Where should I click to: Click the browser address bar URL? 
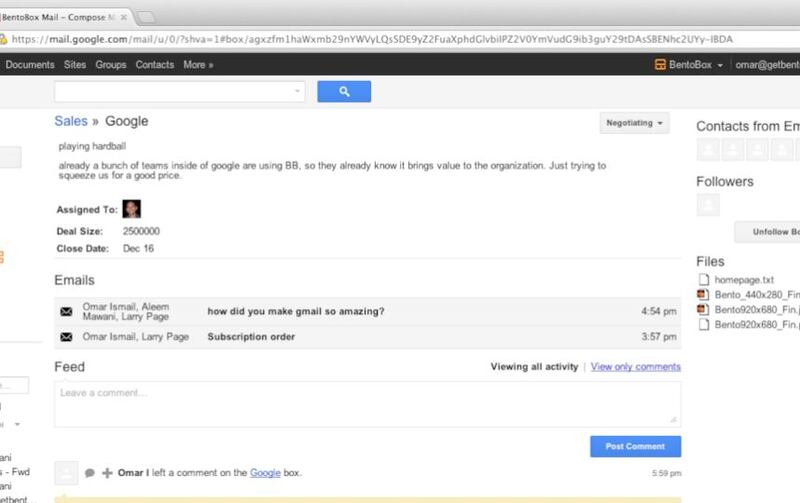click(372, 39)
